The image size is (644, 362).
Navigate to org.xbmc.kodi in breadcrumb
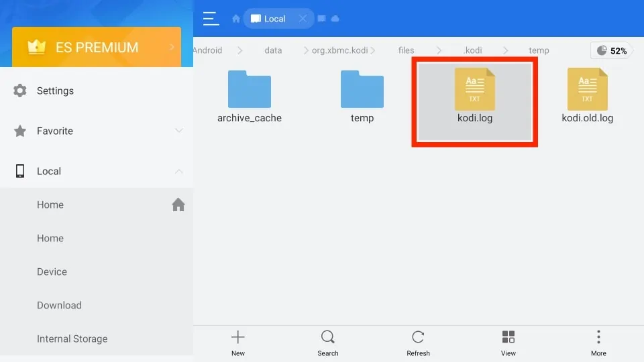339,50
